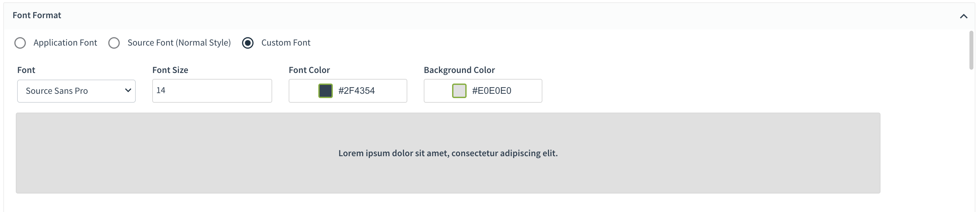
Task: Click the Application Font label text
Action: coord(65,43)
